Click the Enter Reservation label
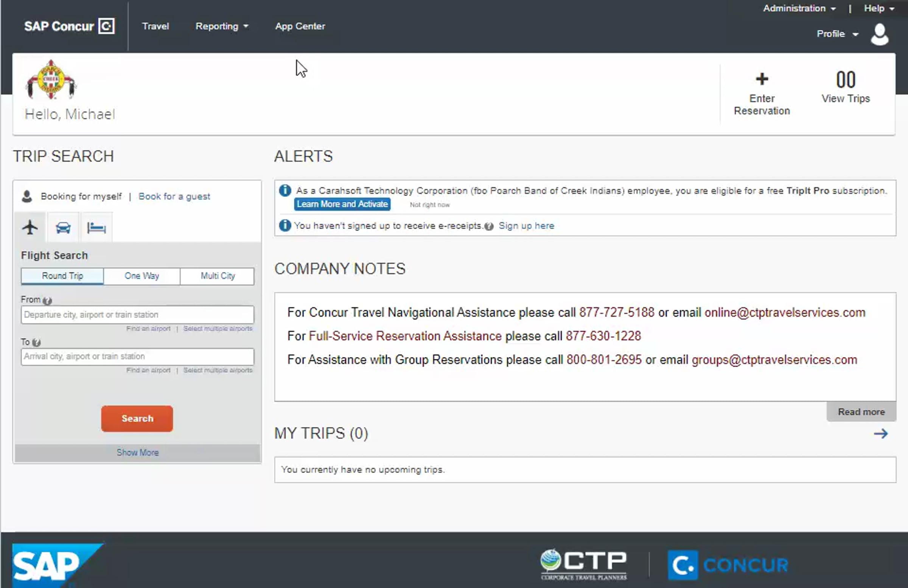 762,105
